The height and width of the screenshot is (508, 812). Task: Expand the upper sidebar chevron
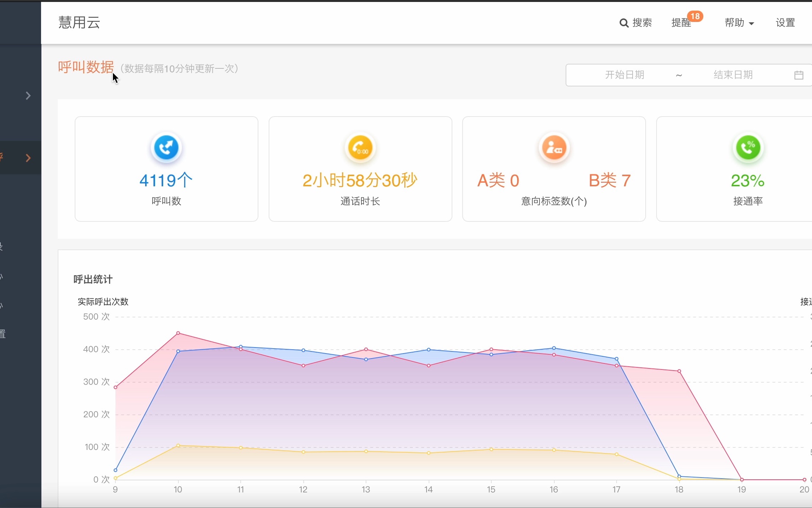point(28,96)
